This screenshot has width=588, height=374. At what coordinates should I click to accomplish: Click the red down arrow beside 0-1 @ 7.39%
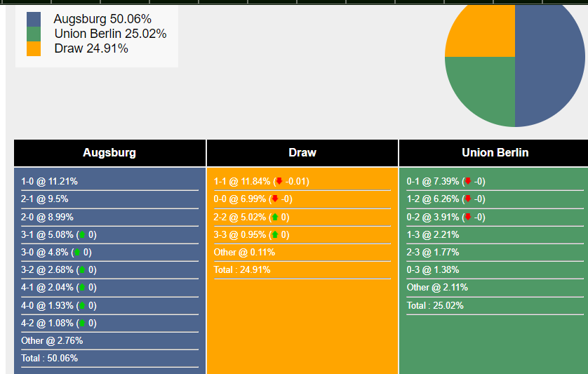click(467, 182)
